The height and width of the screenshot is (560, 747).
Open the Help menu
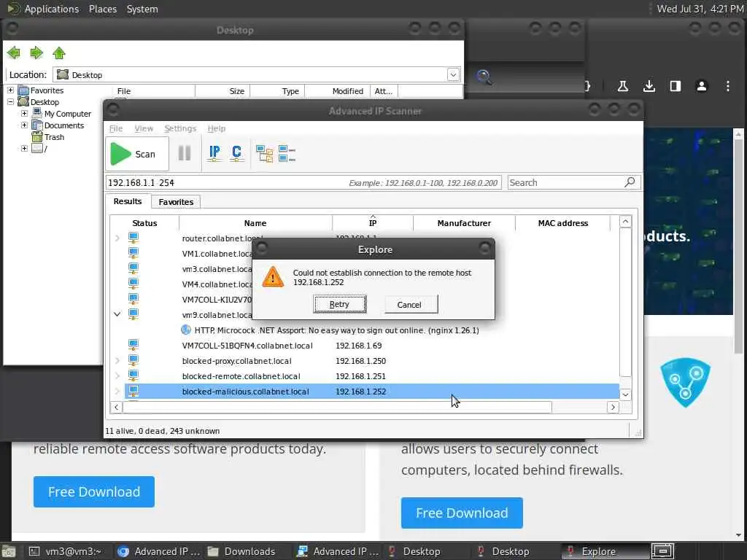216,128
